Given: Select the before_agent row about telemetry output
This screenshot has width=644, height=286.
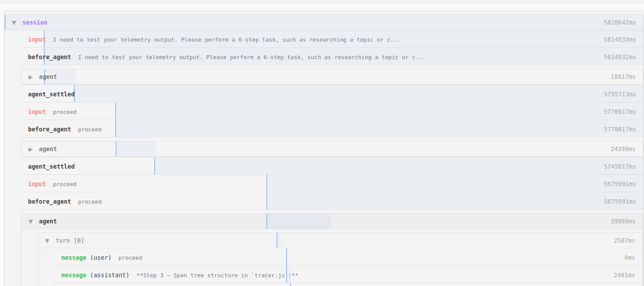Looking at the screenshot, I should 332,57.
